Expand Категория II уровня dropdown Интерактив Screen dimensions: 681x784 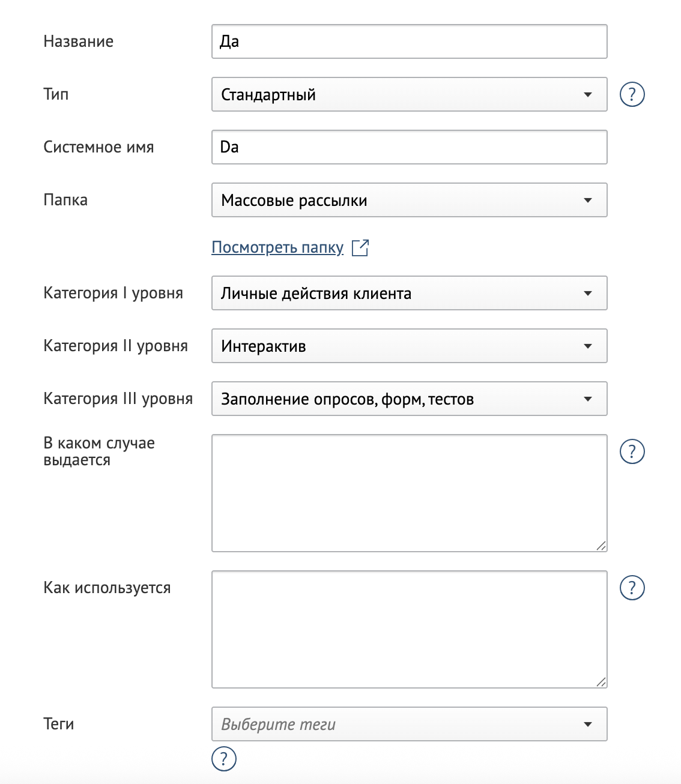(x=410, y=346)
